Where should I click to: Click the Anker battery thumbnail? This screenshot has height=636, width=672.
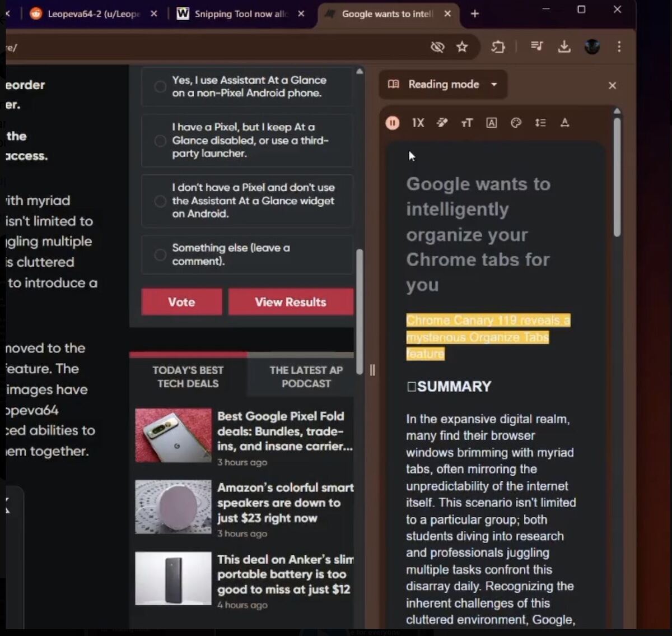[x=173, y=578]
